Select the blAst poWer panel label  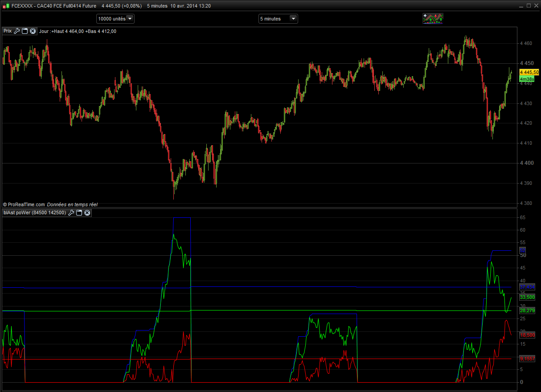35,213
